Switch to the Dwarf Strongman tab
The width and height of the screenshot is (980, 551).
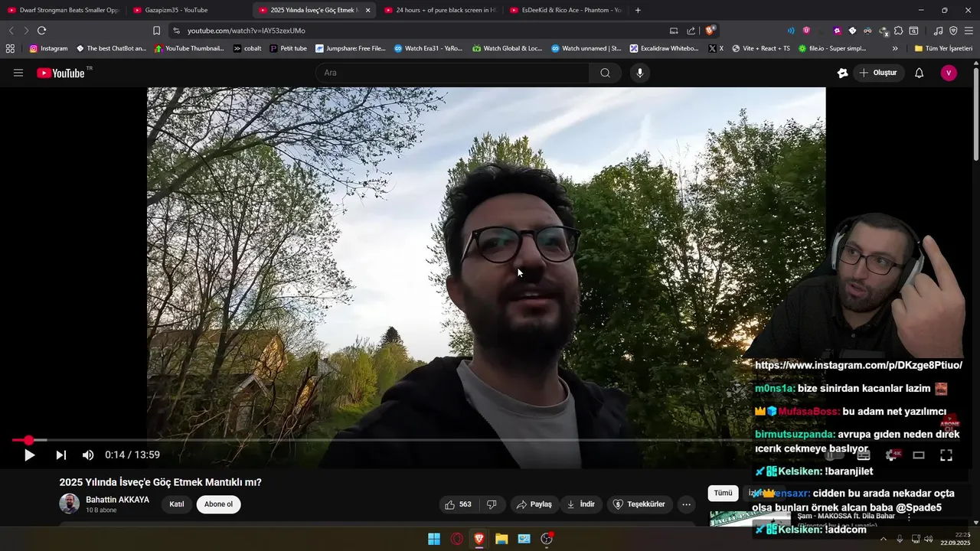64,10
